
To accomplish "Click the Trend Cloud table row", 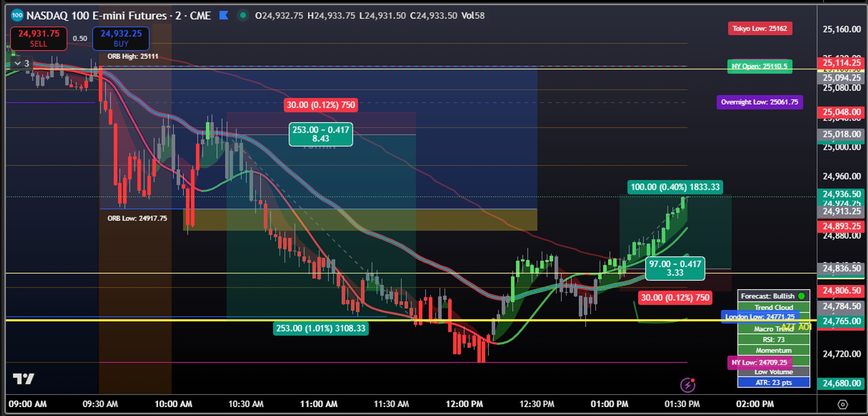I will [x=774, y=307].
